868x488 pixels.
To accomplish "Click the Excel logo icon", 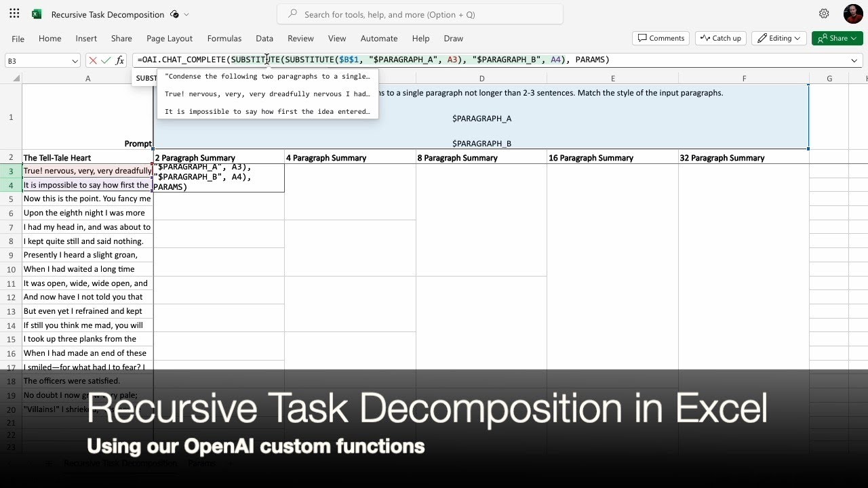I will pyautogui.click(x=37, y=14).
